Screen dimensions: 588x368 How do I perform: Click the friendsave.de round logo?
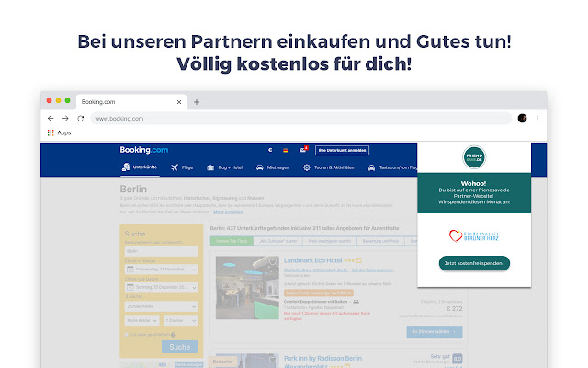(x=474, y=157)
